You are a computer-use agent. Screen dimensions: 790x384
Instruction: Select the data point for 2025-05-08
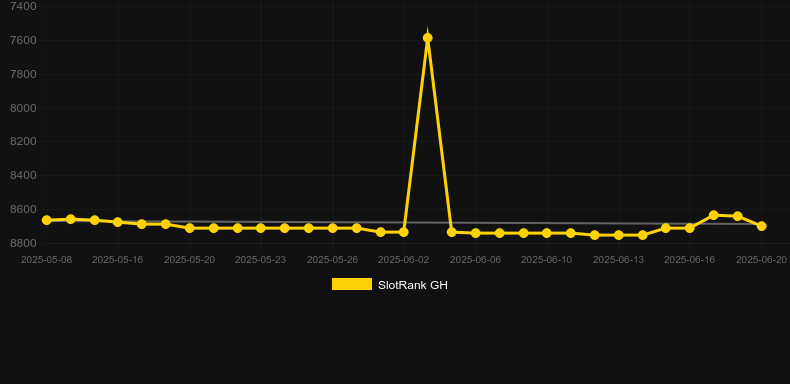pyautogui.click(x=46, y=220)
